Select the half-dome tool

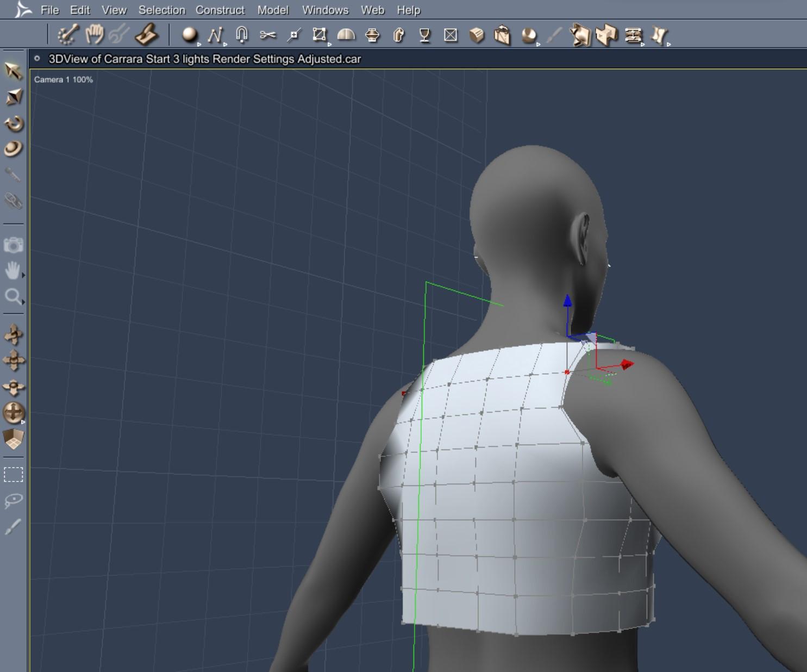(x=346, y=35)
